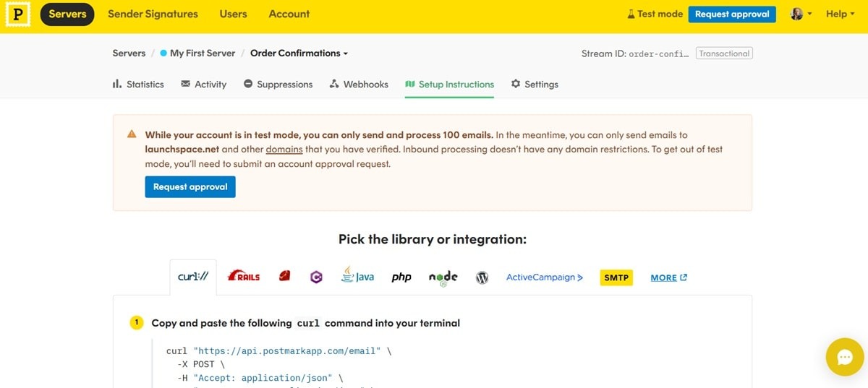Choose the C# library icon
The height and width of the screenshot is (388, 868).
[x=316, y=277]
